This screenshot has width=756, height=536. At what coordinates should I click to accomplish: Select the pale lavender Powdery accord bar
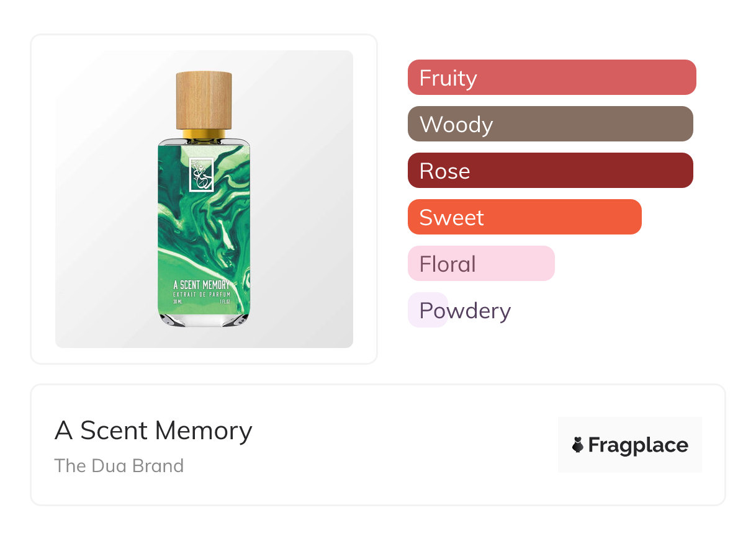tap(428, 310)
